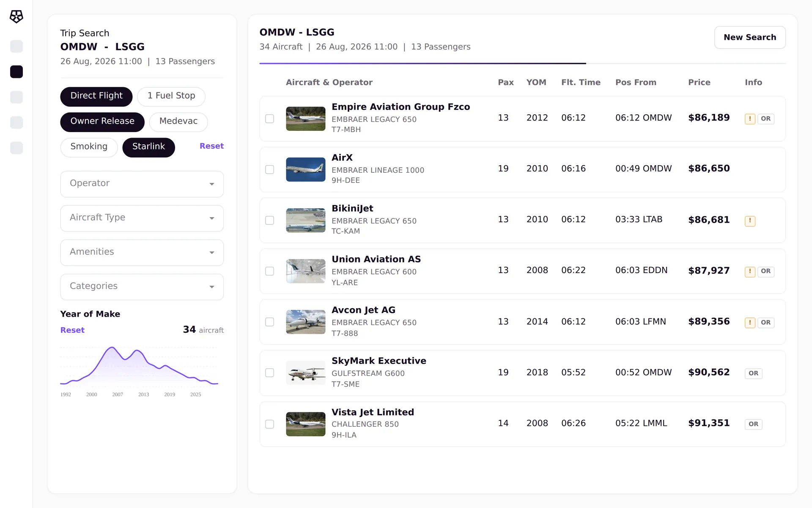Check the Avcon Jet AG checkbox
Screen dimensions: 812x508
[x=269, y=322]
